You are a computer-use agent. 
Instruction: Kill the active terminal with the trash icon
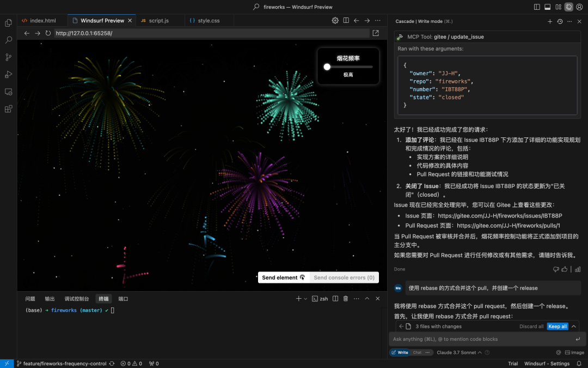[x=346, y=298]
